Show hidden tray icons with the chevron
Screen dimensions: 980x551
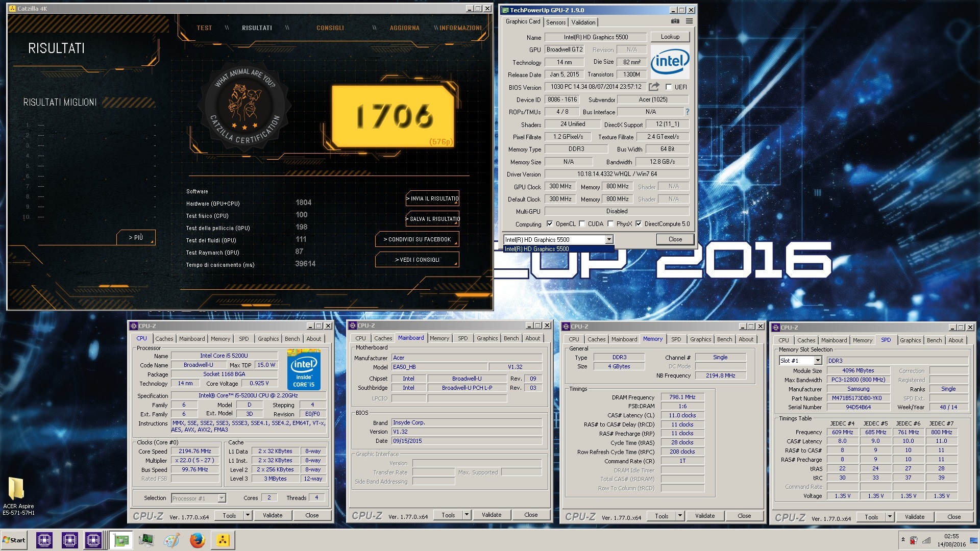[x=903, y=540]
